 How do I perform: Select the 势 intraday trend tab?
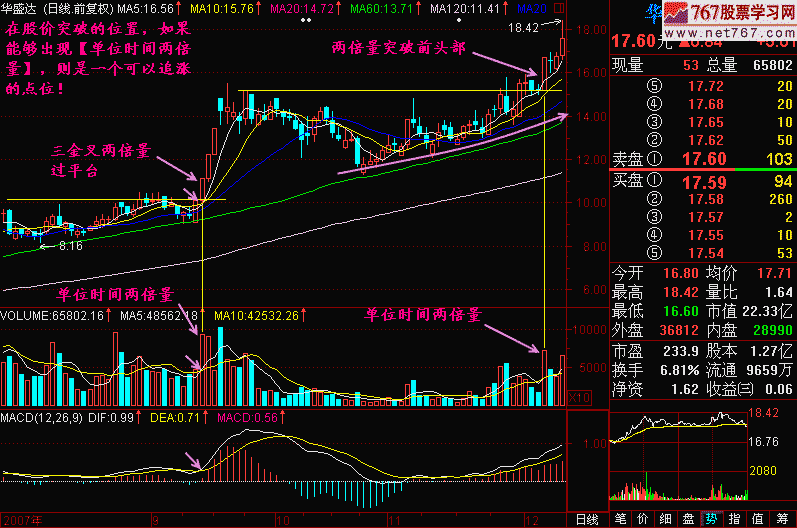pos(711,519)
